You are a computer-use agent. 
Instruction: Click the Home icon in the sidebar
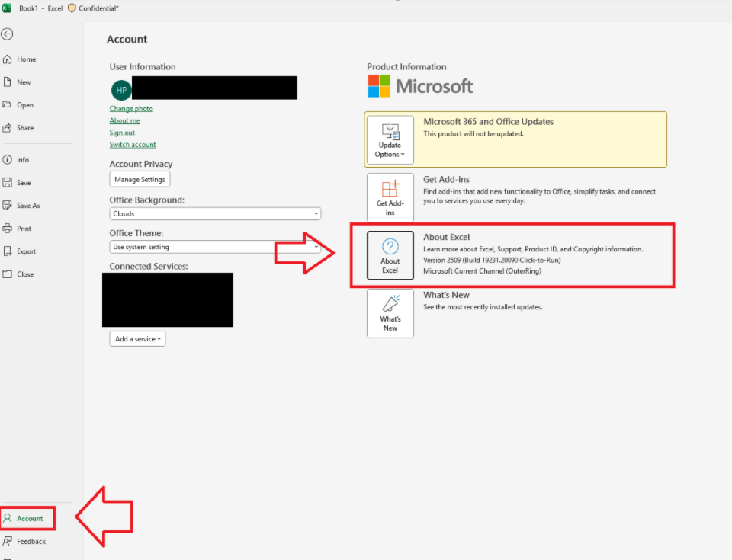8,59
